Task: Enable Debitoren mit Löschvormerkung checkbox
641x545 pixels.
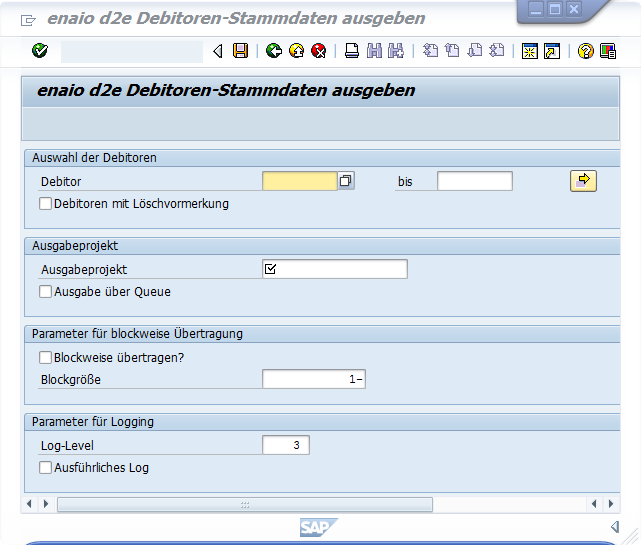Action: coord(45,204)
